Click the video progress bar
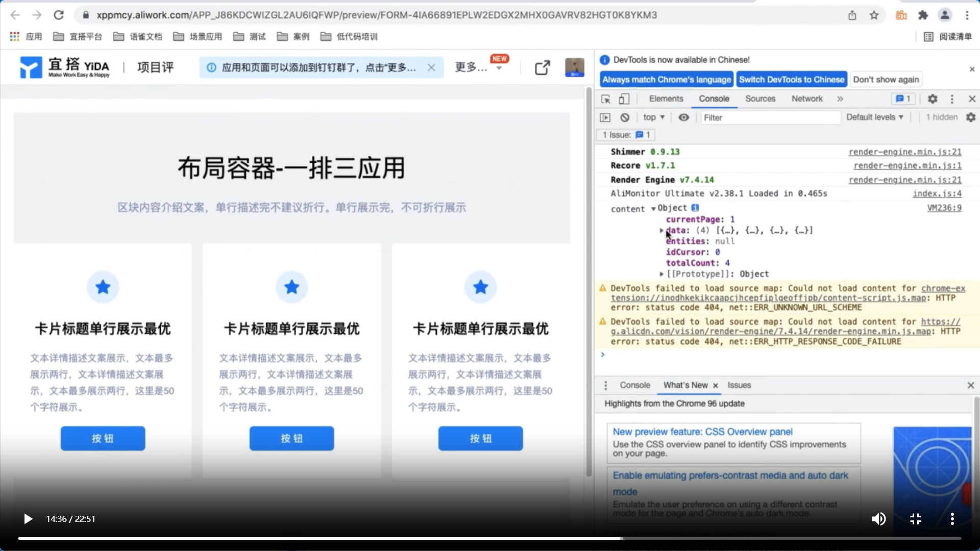 pos(490,538)
